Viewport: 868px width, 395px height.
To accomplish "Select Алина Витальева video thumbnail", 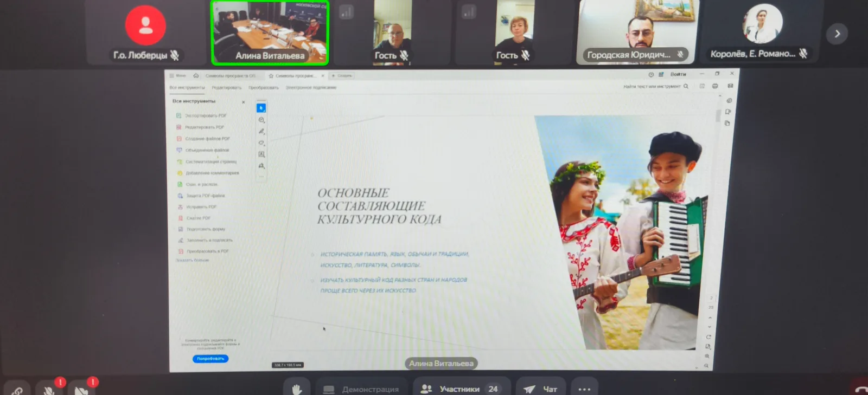I will [270, 33].
